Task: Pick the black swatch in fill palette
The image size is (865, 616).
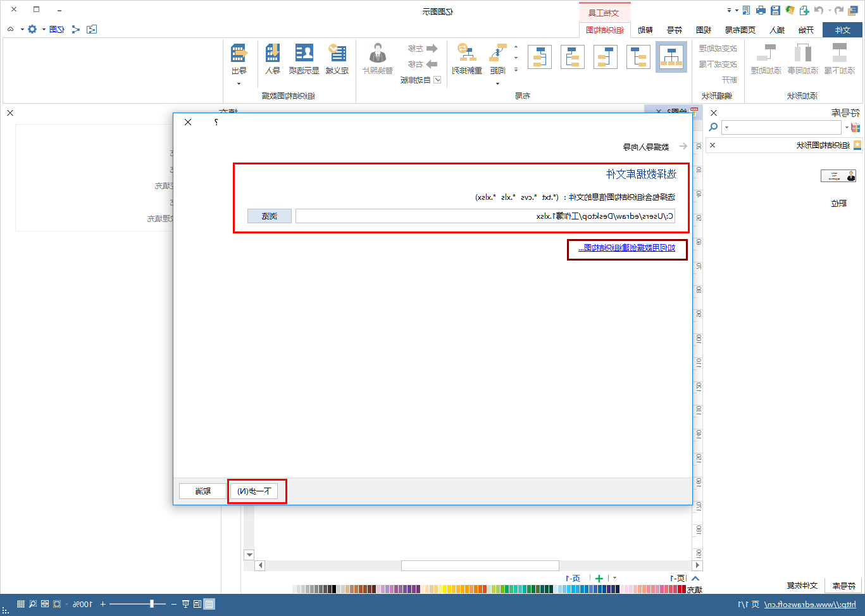Action: point(333,589)
